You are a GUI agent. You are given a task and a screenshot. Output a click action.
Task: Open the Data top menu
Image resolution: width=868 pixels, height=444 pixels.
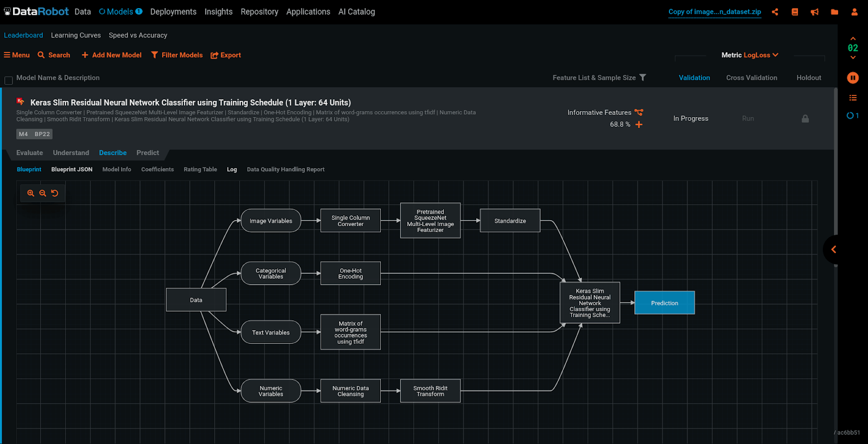pyautogui.click(x=83, y=12)
